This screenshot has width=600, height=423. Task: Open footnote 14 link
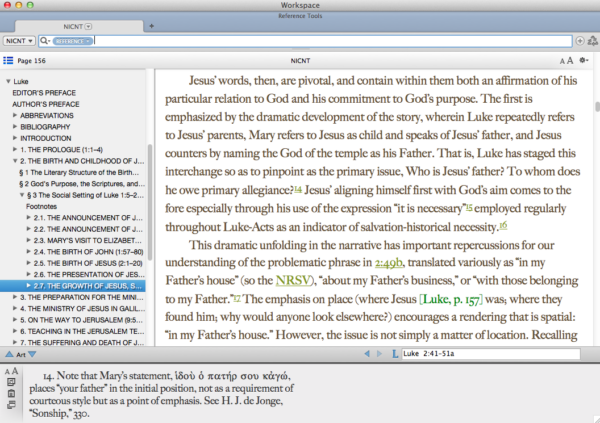coord(298,189)
